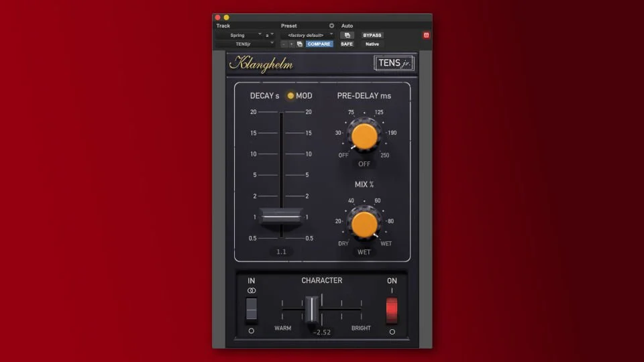Image resolution: width=644 pixels, height=362 pixels.
Task: Click the 'DRY' mix scale label
Action: coord(343,244)
